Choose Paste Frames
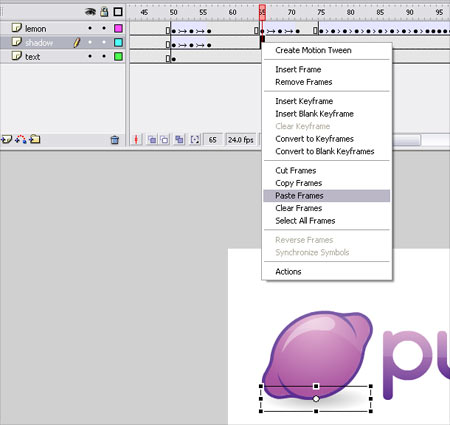 [299, 196]
